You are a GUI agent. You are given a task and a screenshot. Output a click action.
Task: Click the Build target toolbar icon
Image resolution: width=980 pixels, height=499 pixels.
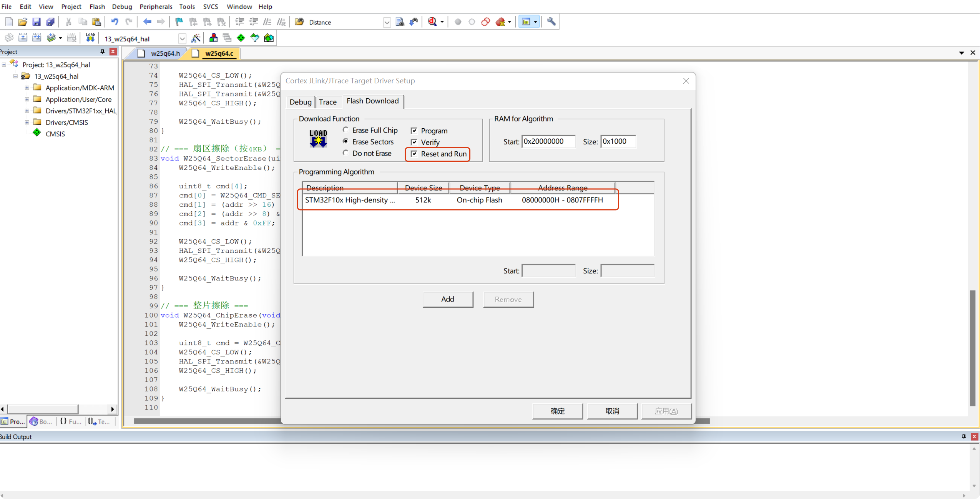(23, 38)
